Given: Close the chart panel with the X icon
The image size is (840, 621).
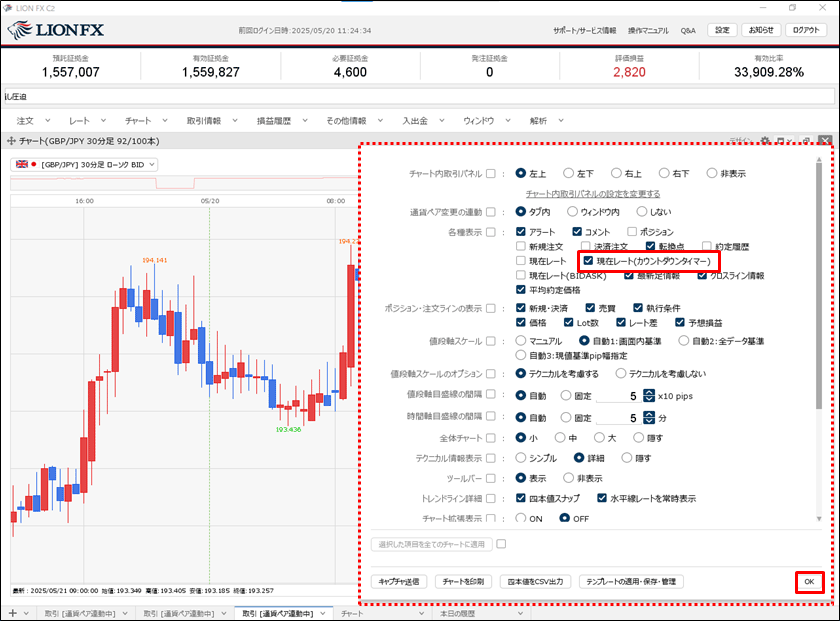Looking at the screenshot, I should (x=825, y=142).
